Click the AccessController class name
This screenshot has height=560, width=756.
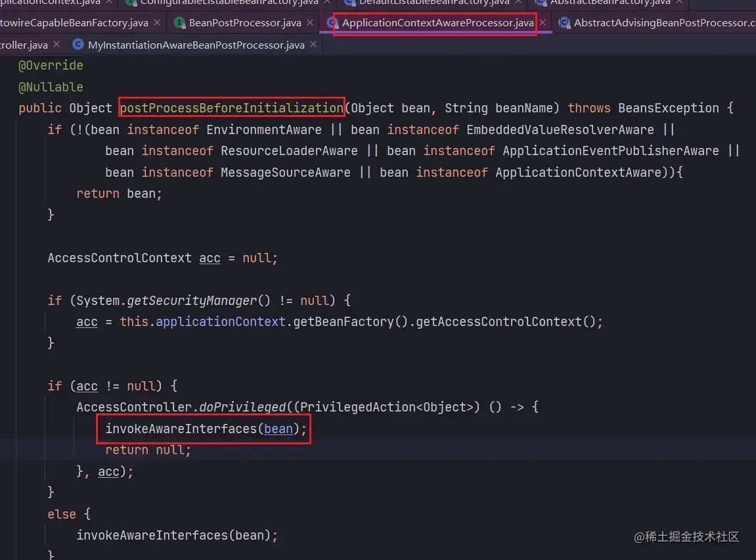tap(134, 407)
